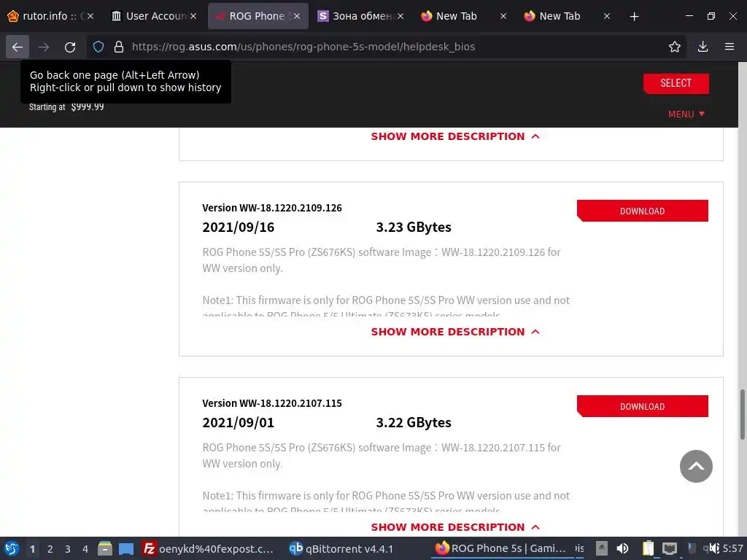Viewport: 747px width, 560px height.
Task: Click the red SELECT button
Action: (x=676, y=83)
